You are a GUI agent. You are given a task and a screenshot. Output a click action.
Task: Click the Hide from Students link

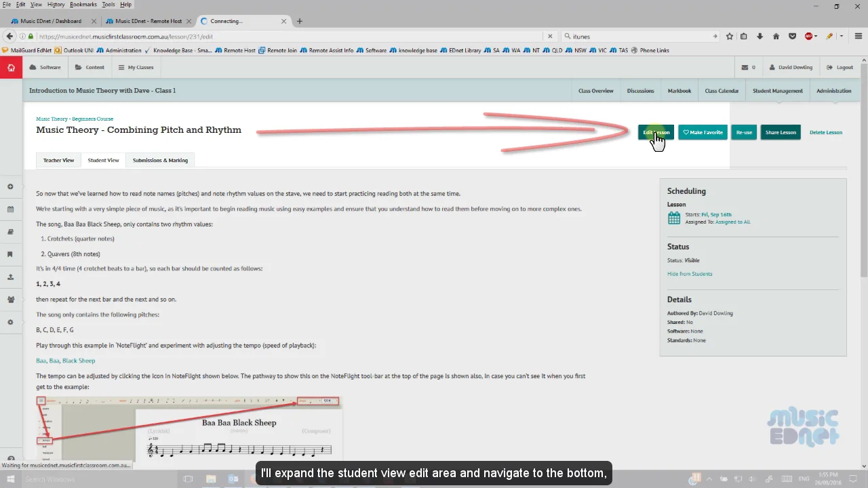tap(690, 274)
